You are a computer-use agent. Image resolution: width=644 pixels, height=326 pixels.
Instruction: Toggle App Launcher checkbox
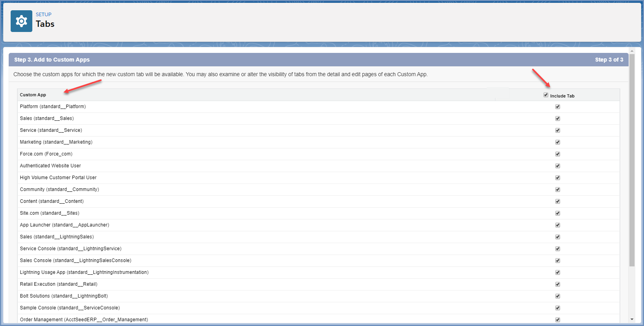click(x=558, y=225)
